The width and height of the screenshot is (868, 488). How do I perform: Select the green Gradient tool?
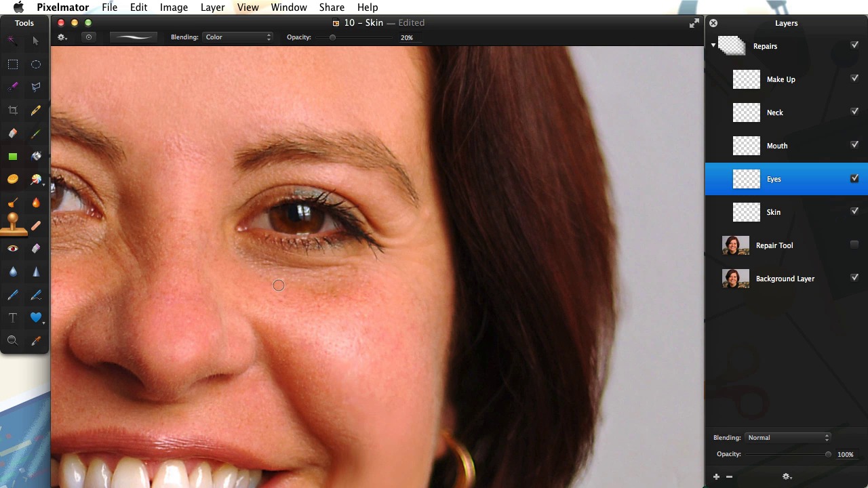(12, 157)
